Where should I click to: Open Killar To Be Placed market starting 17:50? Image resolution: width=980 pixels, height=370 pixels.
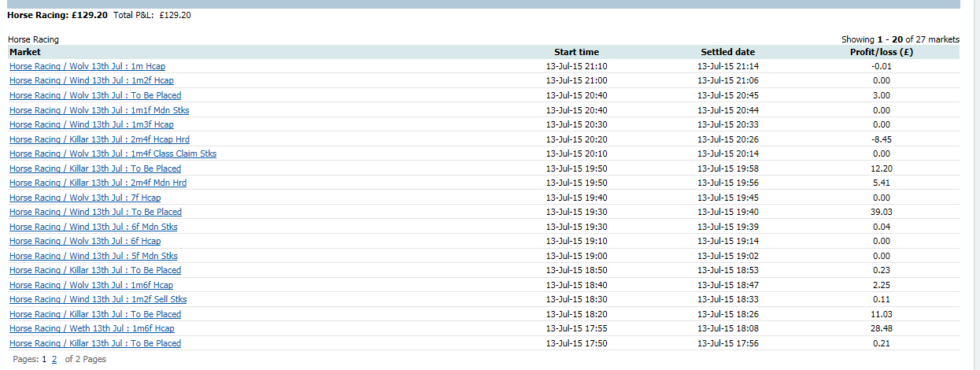pyautogui.click(x=95, y=343)
